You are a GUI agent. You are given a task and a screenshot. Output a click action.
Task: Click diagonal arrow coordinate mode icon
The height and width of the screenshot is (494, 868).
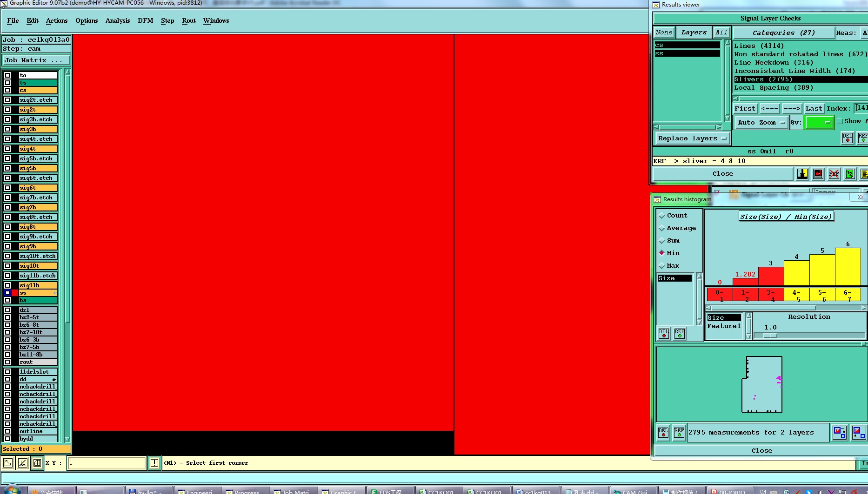(x=8, y=463)
